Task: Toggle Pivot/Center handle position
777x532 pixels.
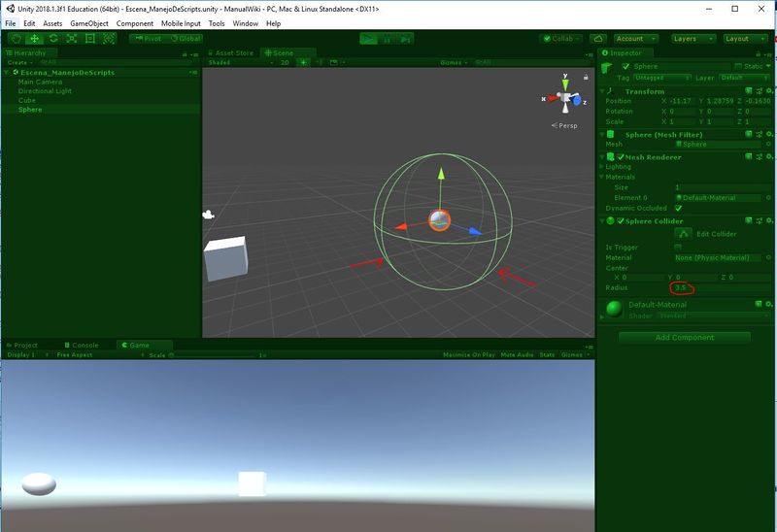Action: pyautogui.click(x=148, y=39)
